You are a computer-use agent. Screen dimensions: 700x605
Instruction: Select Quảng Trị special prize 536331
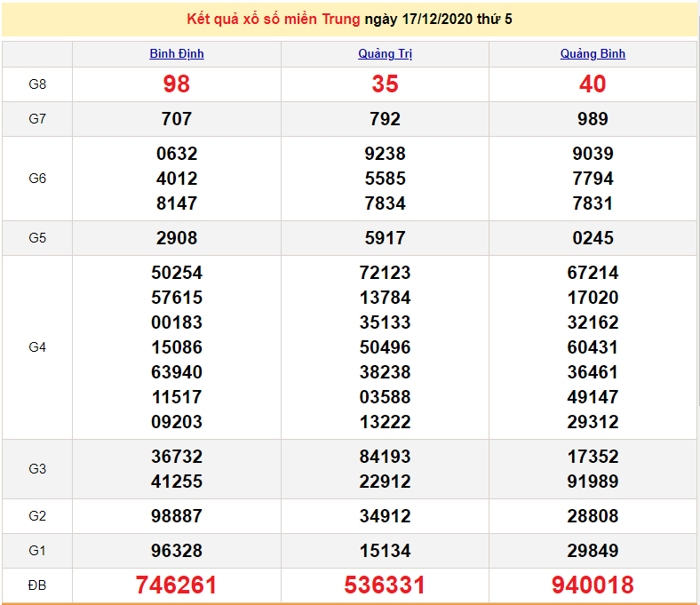(385, 585)
